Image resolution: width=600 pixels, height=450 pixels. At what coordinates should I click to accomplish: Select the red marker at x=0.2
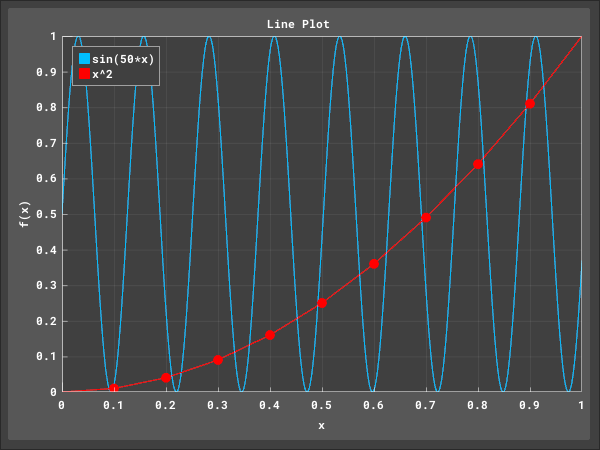(166, 378)
